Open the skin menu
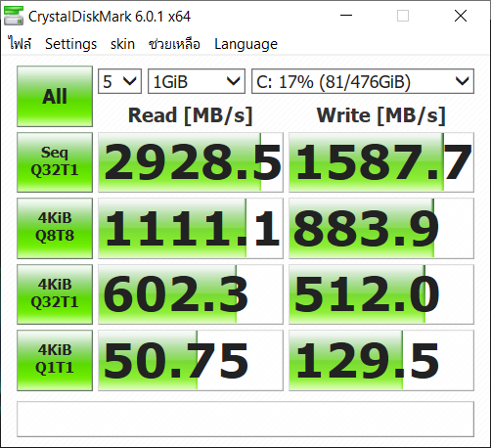This screenshot has width=491, height=448. 122,44
